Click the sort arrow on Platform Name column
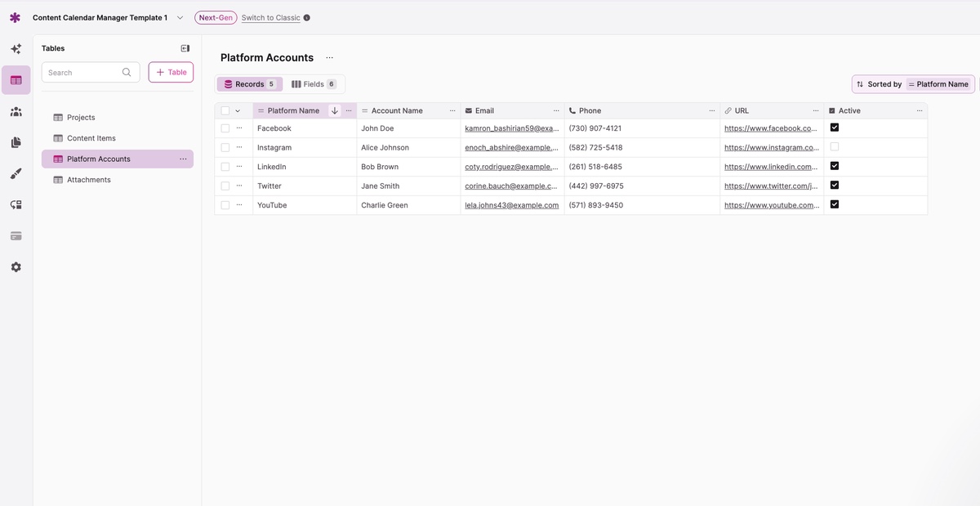This screenshot has height=506, width=980. [x=335, y=110]
